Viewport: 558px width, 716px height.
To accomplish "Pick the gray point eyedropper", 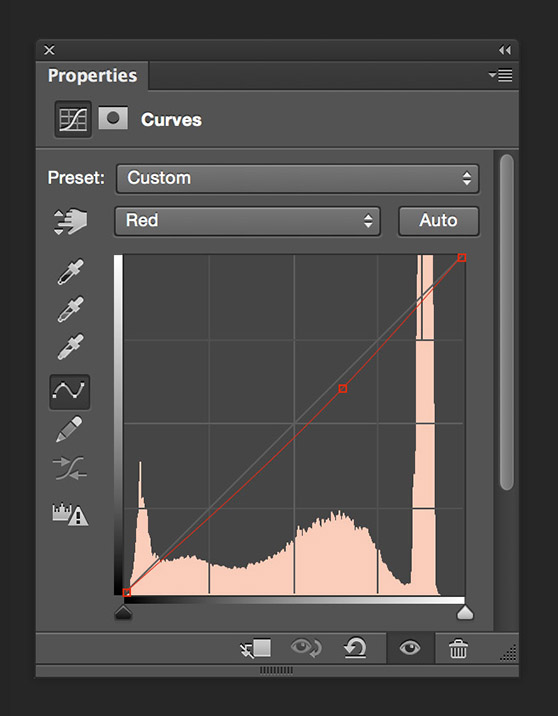I will tap(70, 309).
